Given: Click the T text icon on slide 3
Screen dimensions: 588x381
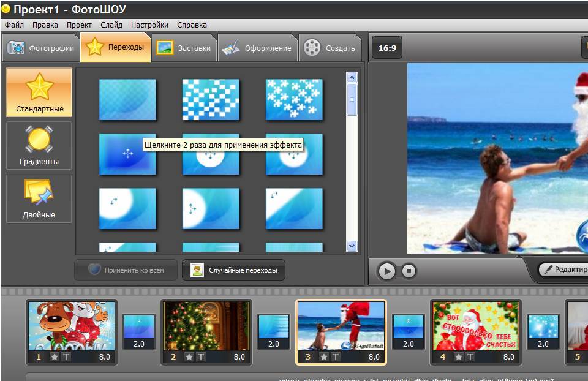Looking at the screenshot, I should click(x=335, y=357).
